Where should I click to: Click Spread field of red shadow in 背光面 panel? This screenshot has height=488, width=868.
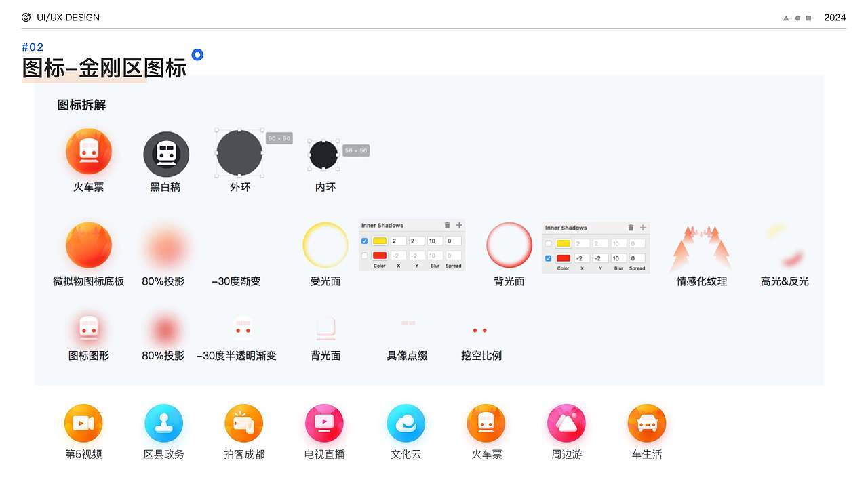[x=637, y=258]
